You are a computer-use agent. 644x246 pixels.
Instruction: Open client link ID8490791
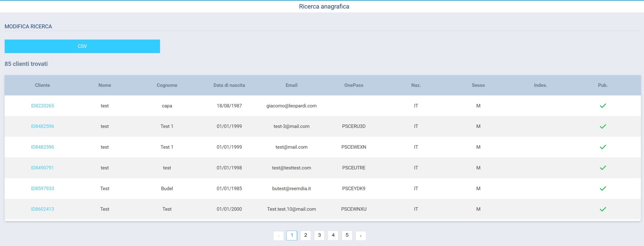[x=42, y=168]
